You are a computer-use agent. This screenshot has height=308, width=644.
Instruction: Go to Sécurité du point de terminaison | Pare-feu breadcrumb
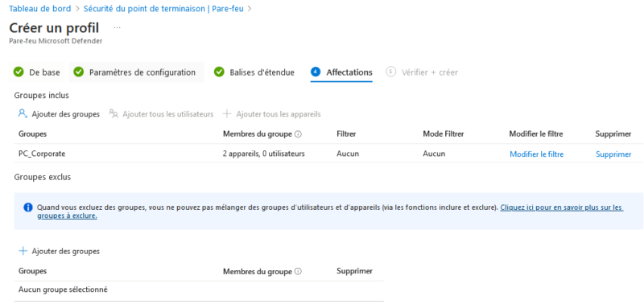pyautogui.click(x=163, y=8)
